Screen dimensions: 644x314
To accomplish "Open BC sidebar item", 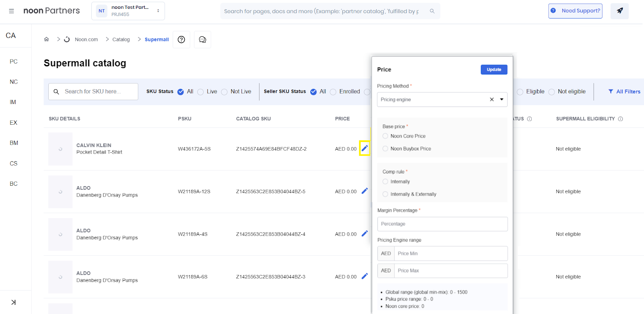I will point(14,184).
